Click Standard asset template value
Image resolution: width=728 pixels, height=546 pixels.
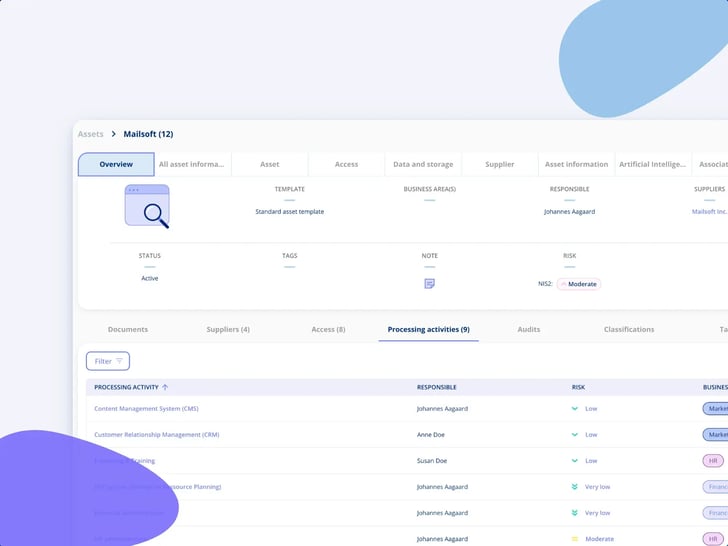click(290, 211)
